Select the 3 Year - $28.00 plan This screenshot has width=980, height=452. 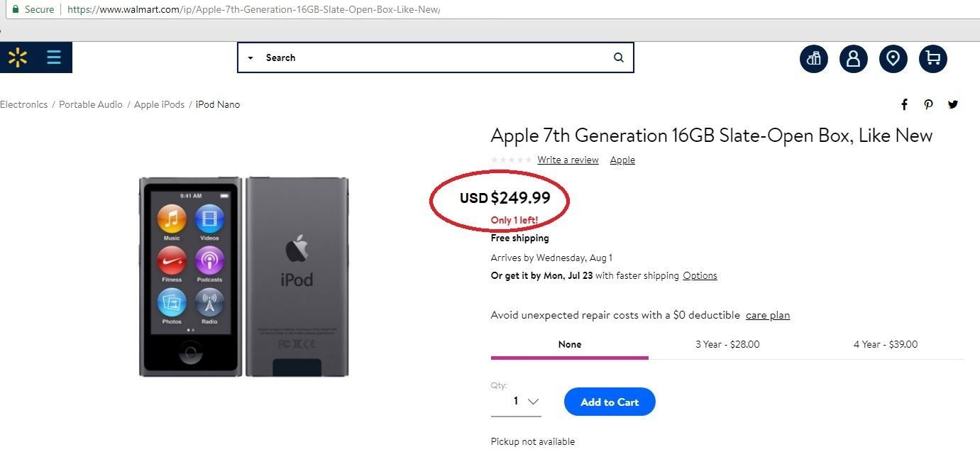coord(727,344)
